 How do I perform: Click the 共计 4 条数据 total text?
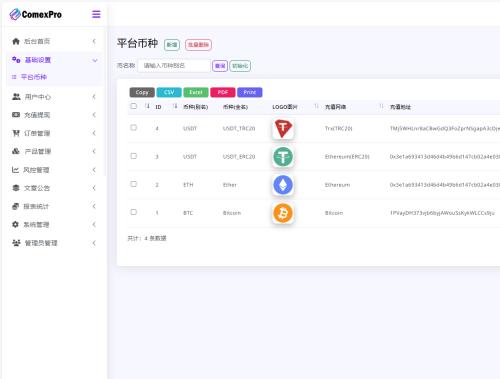pyautogui.click(x=147, y=238)
